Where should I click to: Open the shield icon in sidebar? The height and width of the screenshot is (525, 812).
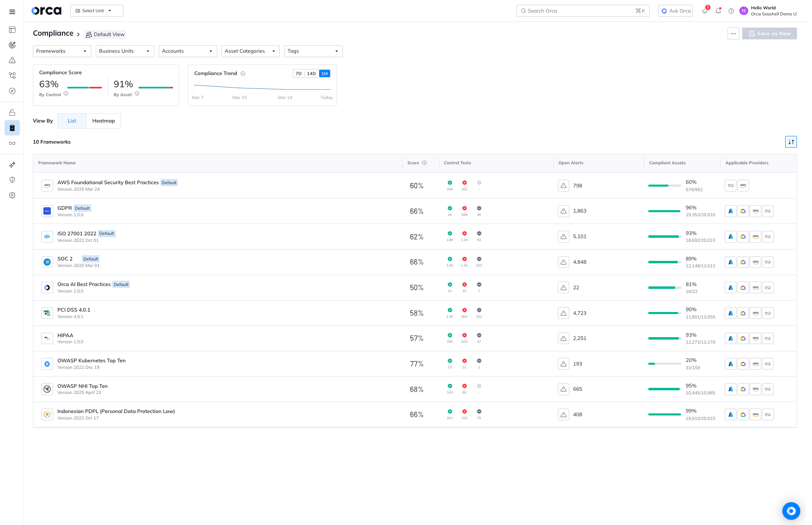click(x=12, y=180)
